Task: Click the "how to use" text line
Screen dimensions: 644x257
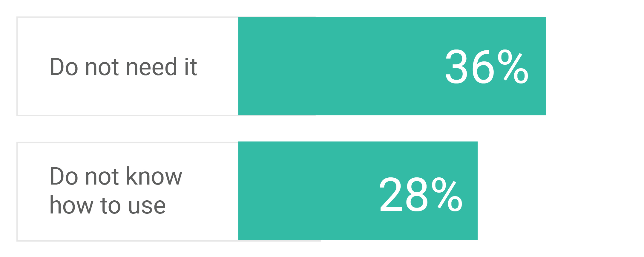Action: coord(108,205)
